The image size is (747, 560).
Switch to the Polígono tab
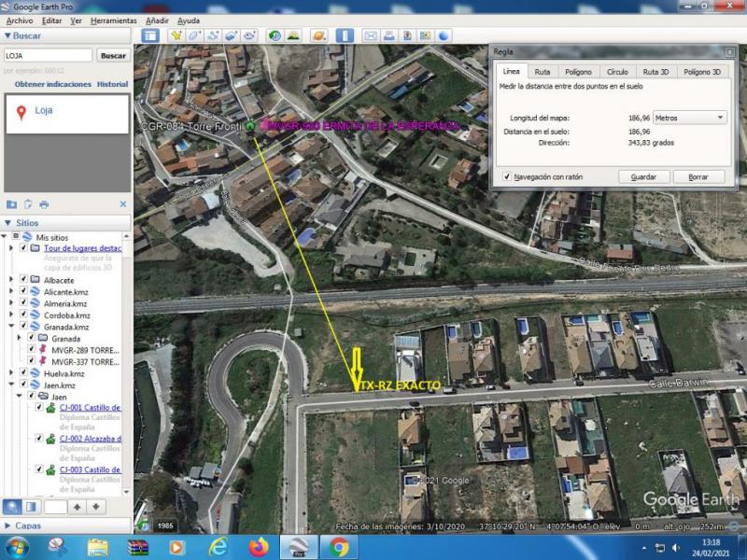tap(578, 72)
